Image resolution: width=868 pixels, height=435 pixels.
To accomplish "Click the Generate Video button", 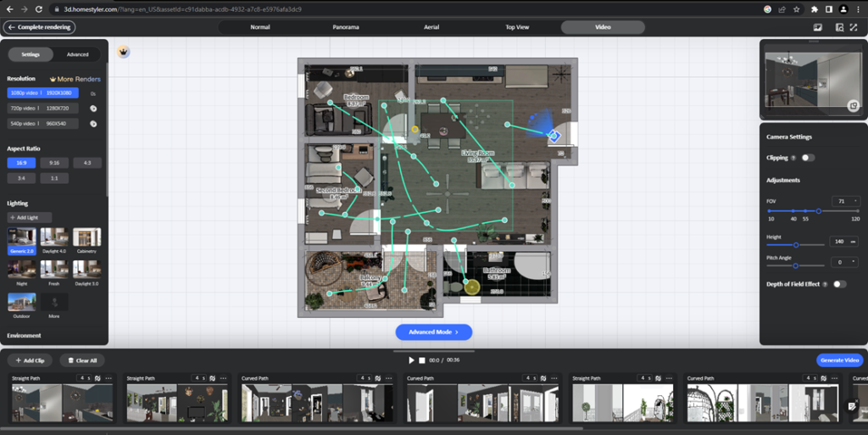I will click(839, 360).
